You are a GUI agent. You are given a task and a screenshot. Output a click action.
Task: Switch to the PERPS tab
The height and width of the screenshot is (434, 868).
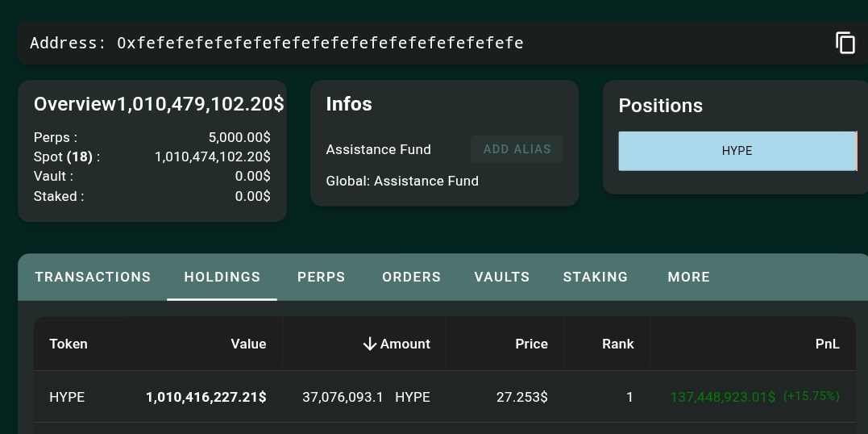(321, 277)
